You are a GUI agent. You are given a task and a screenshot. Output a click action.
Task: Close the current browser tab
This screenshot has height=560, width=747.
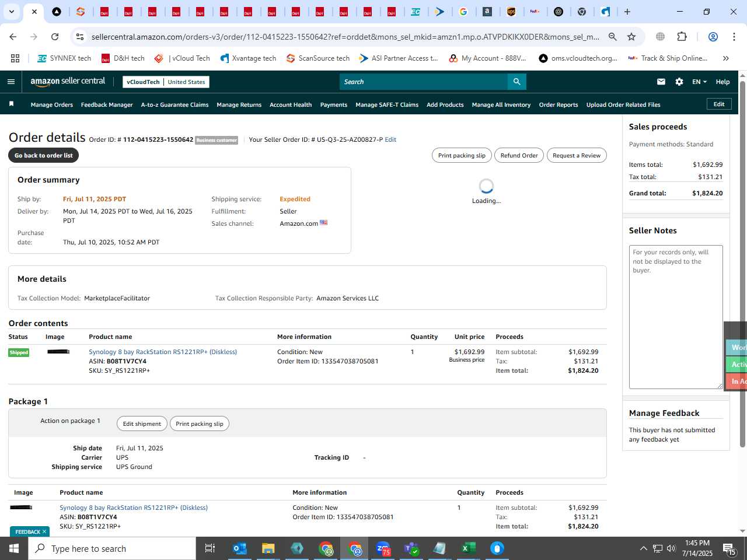point(34,12)
